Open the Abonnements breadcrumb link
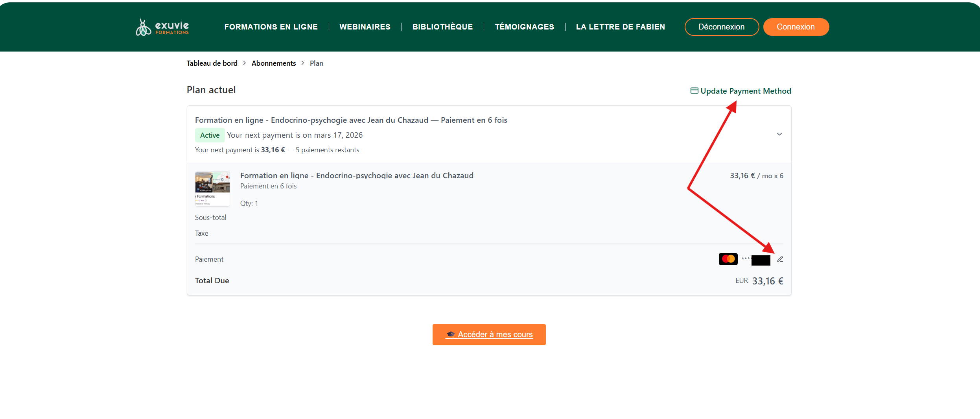 (273, 63)
